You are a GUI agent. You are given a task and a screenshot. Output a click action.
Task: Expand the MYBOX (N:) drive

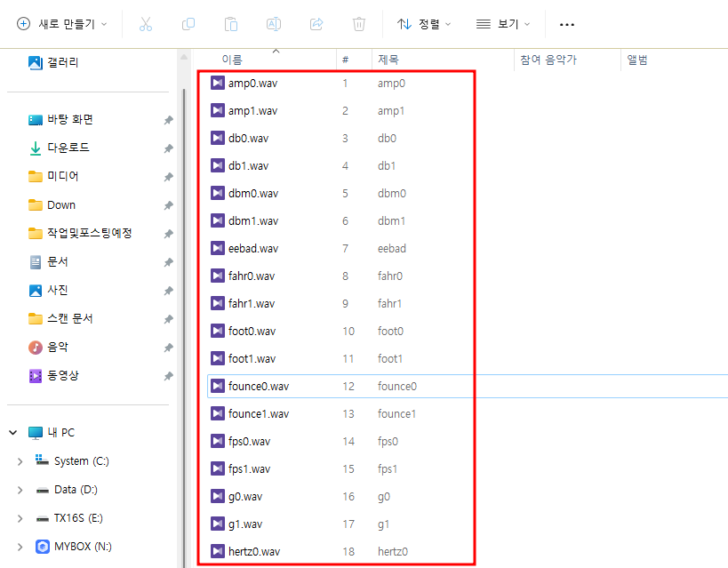click(x=20, y=547)
